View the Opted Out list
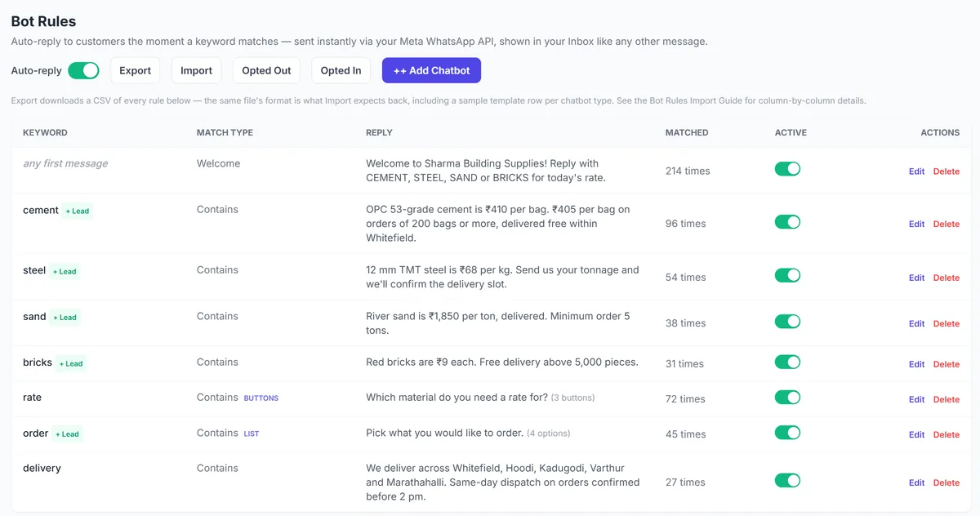 pyautogui.click(x=266, y=70)
